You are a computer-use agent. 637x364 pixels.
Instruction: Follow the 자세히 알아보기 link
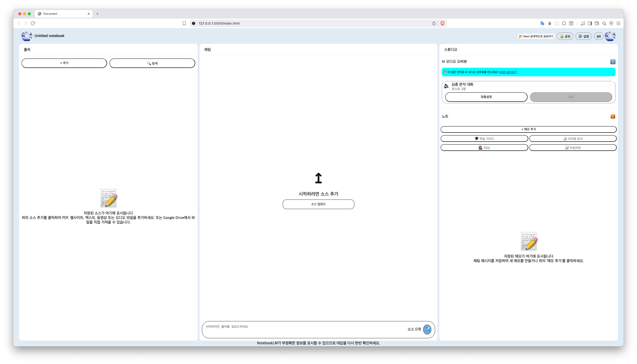pos(507,72)
